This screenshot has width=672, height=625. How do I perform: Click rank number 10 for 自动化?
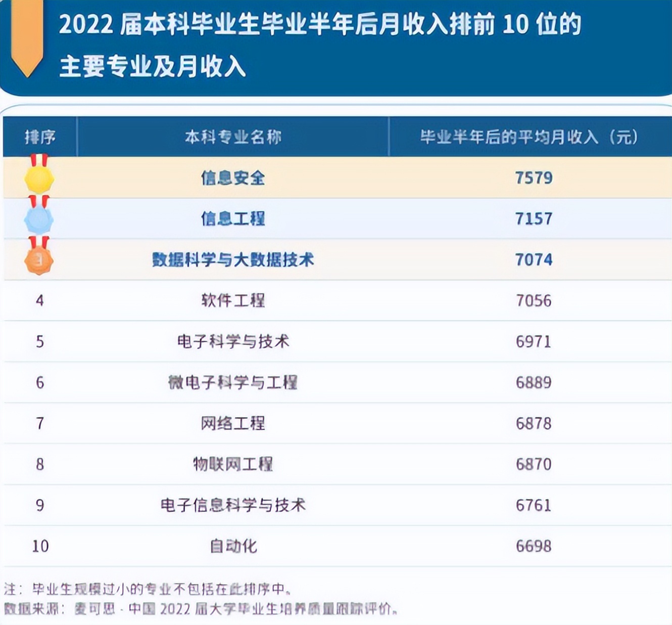(x=41, y=545)
